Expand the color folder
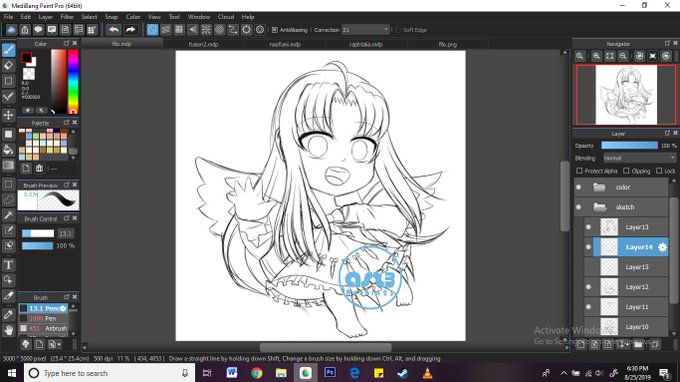 pos(599,187)
